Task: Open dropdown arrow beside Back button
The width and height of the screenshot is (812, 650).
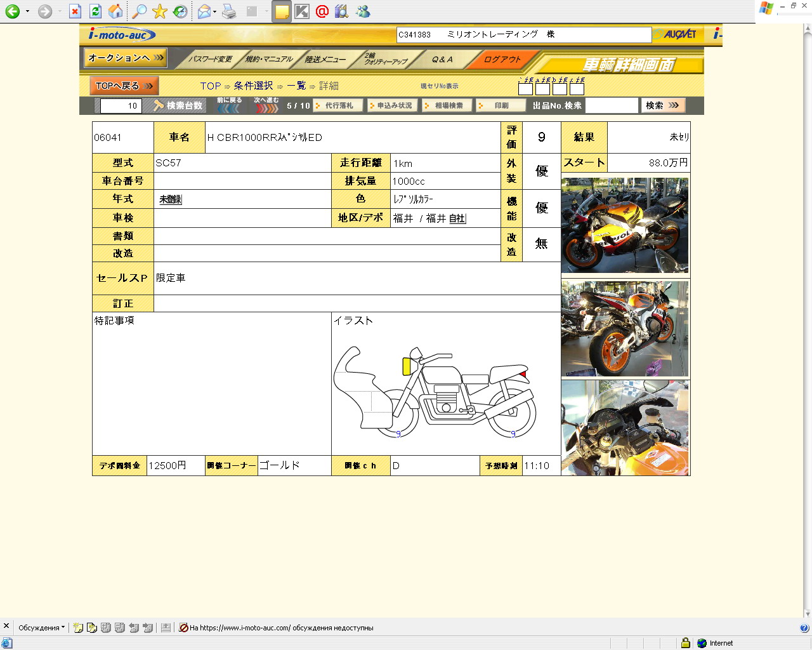Action: coord(27,11)
